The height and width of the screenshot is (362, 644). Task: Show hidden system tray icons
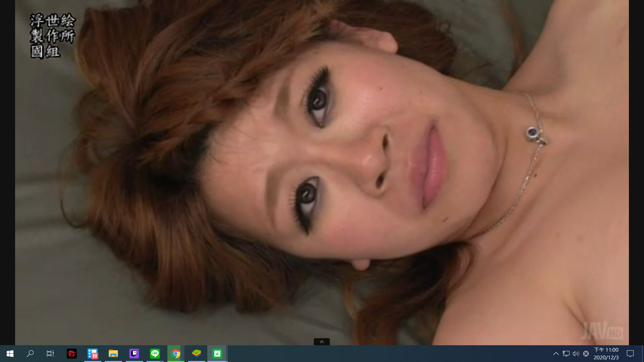556,354
